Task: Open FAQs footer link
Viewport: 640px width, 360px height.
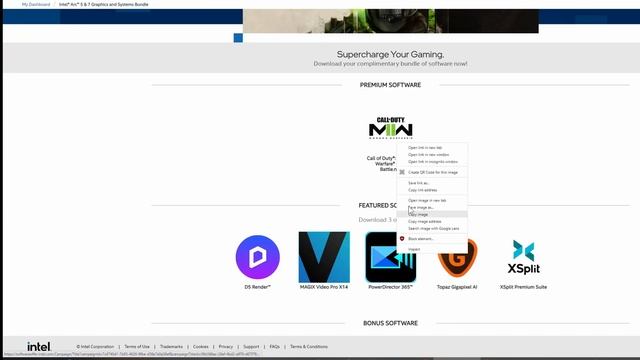Action: [275, 347]
